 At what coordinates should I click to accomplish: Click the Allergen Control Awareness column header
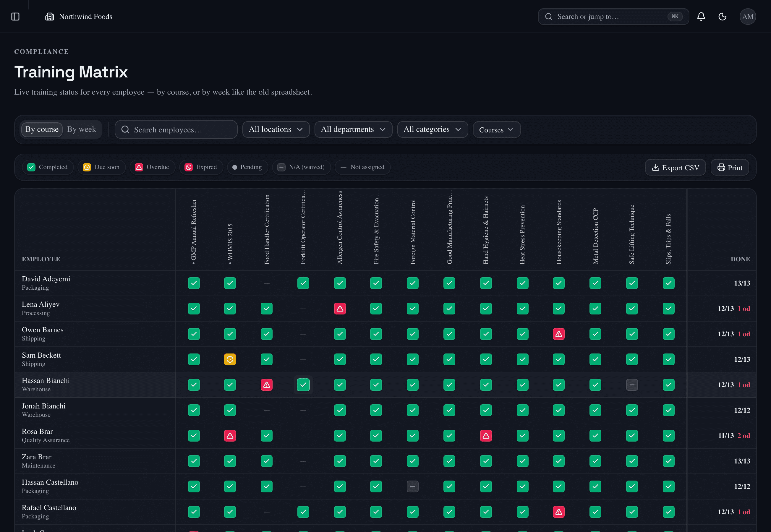pyautogui.click(x=340, y=227)
